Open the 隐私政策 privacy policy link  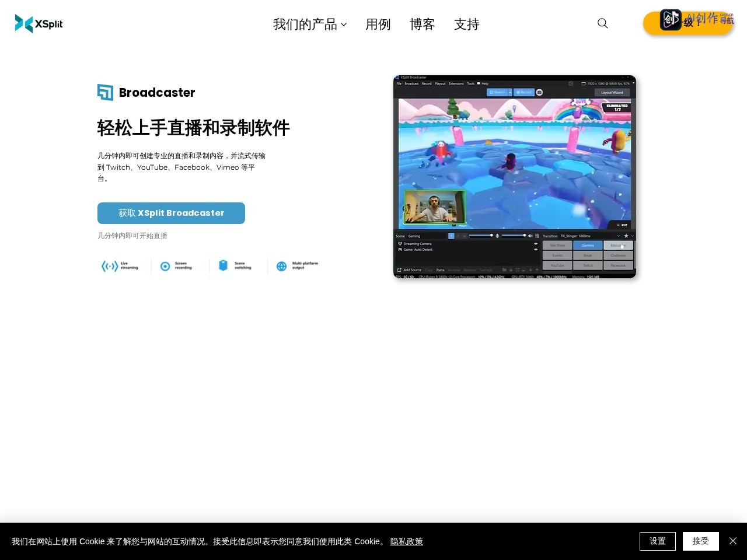[407, 541]
